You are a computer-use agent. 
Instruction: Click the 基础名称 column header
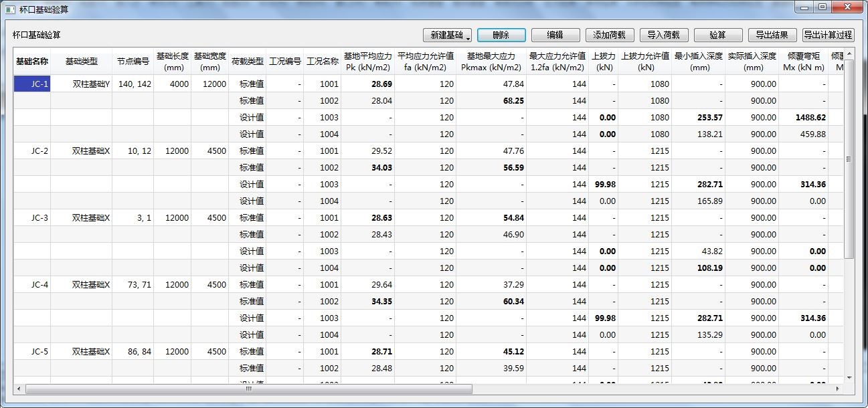pos(31,62)
